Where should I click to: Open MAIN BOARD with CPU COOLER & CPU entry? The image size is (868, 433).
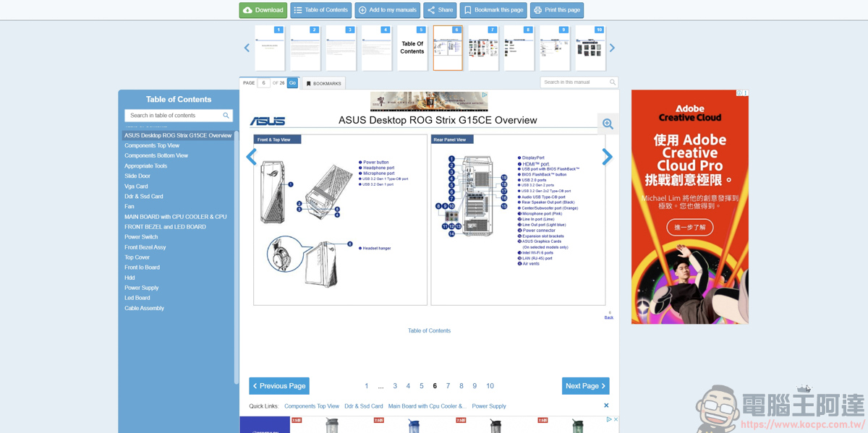pyautogui.click(x=176, y=217)
